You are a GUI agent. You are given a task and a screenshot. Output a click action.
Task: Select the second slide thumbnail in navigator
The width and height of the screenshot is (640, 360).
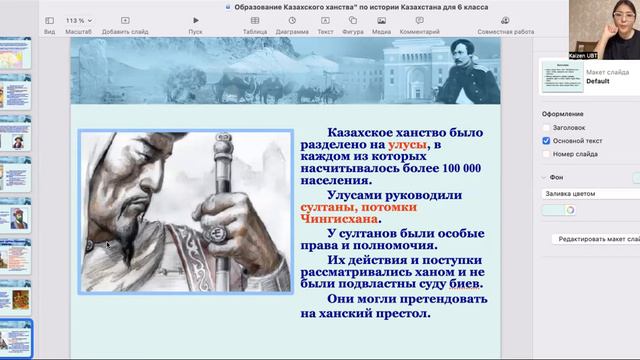pyautogui.click(x=15, y=92)
